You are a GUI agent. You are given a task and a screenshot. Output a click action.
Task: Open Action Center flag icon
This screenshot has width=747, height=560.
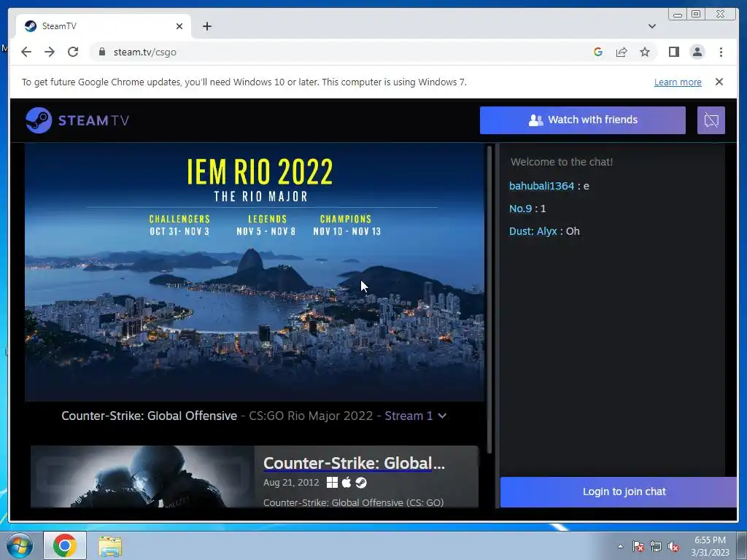(638, 546)
